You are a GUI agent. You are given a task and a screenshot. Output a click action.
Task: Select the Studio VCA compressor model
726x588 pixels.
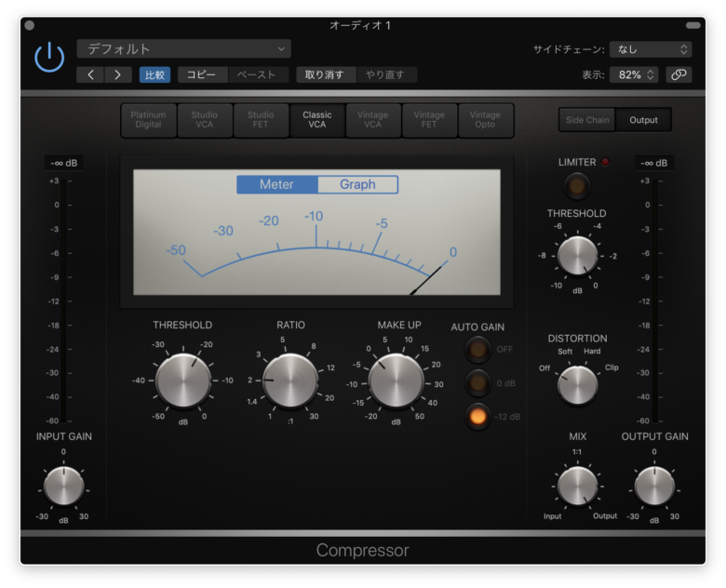pos(204,120)
